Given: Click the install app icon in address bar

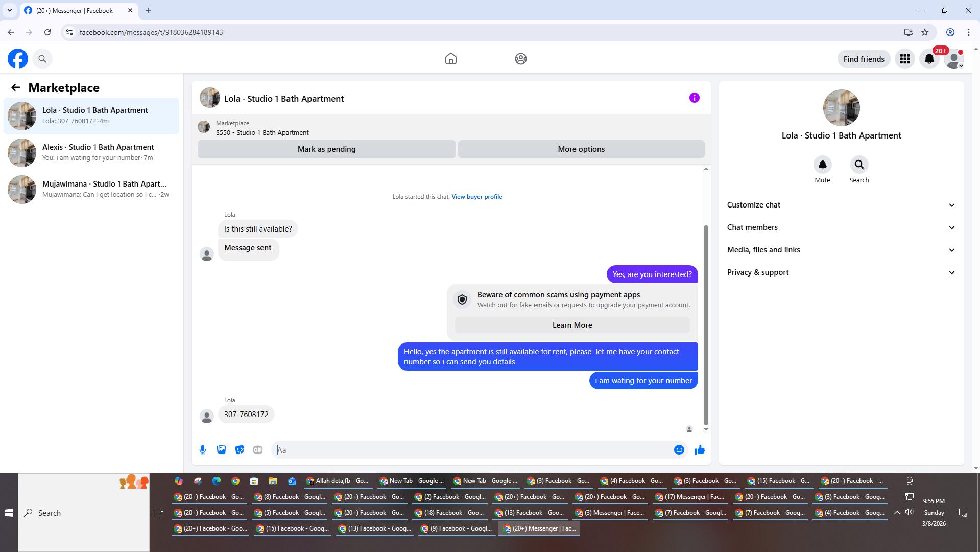Looking at the screenshot, I should click(908, 32).
